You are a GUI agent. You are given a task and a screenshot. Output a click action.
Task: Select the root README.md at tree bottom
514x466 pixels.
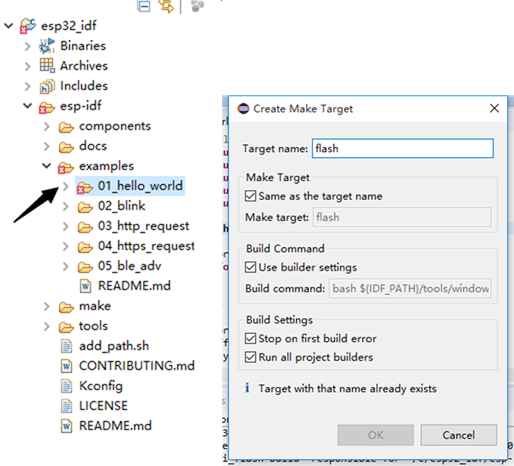pyautogui.click(x=115, y=426)
